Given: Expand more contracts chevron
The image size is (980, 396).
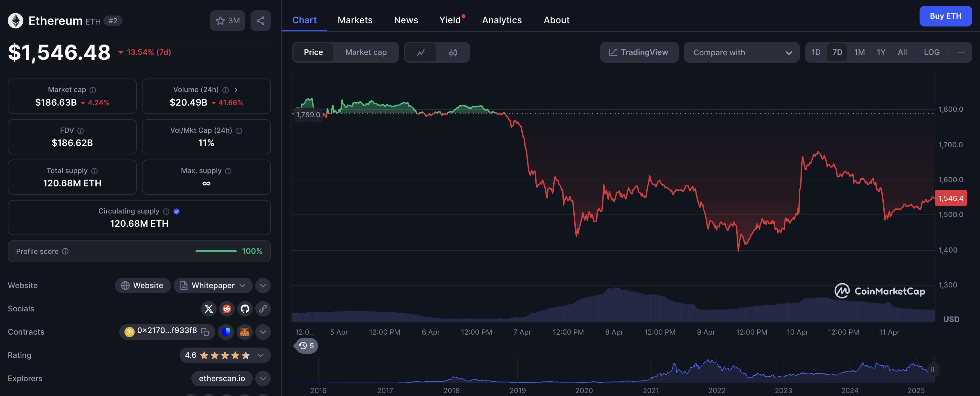Looking at the screenshot, I should pos(263,332).
